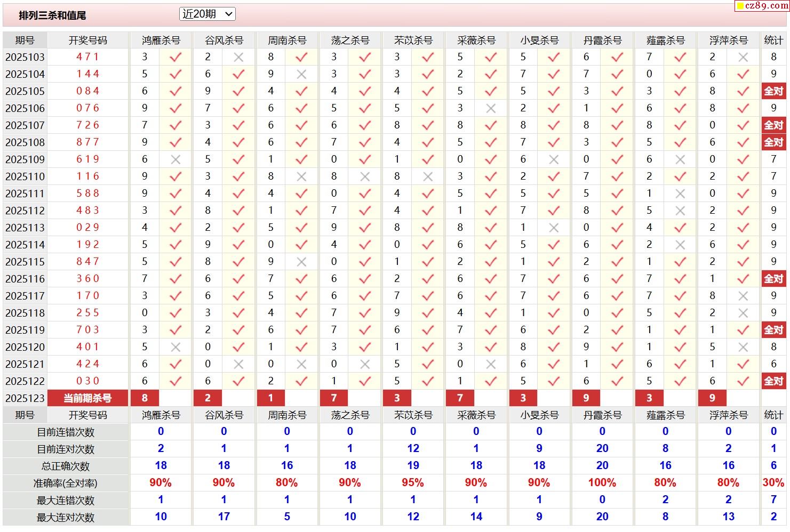Click the cross mark for 采薇杀号 in row 2025106
Image resolution: width=790 pixels, height=532 pixels.
491,108
